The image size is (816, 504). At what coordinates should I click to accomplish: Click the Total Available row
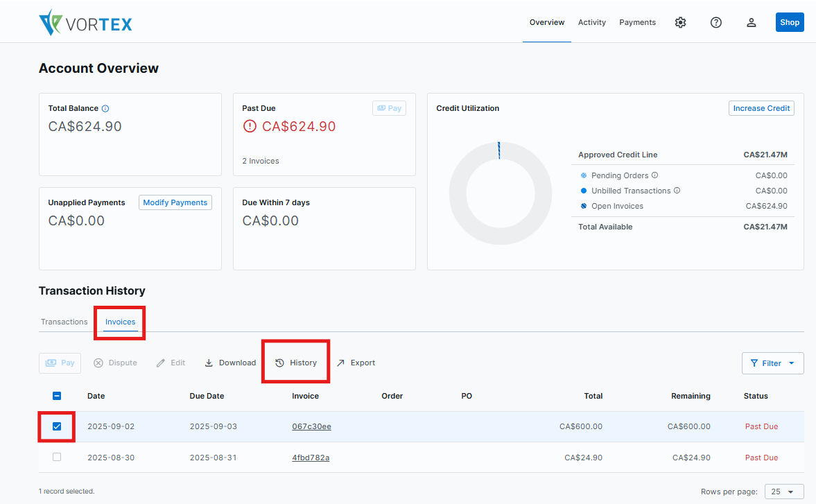(683, 227)
